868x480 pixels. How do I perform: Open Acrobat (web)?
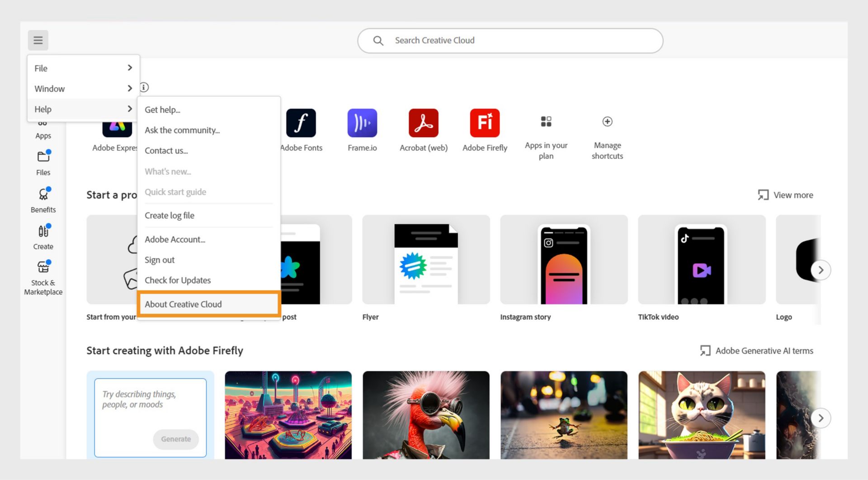point(423,123)
